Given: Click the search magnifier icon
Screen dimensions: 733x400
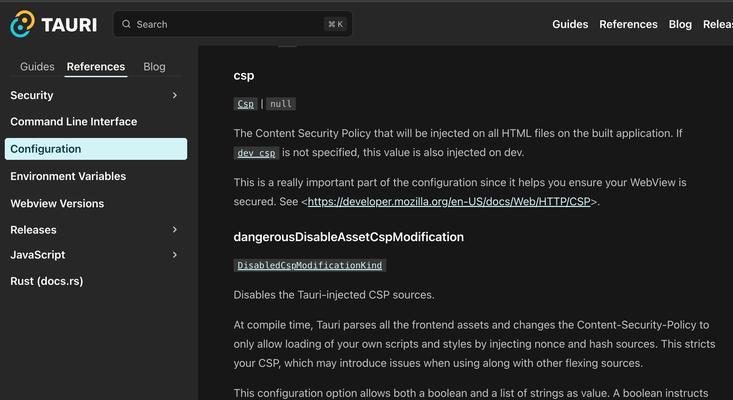Looking at the screenshot, I should [126, 24].
